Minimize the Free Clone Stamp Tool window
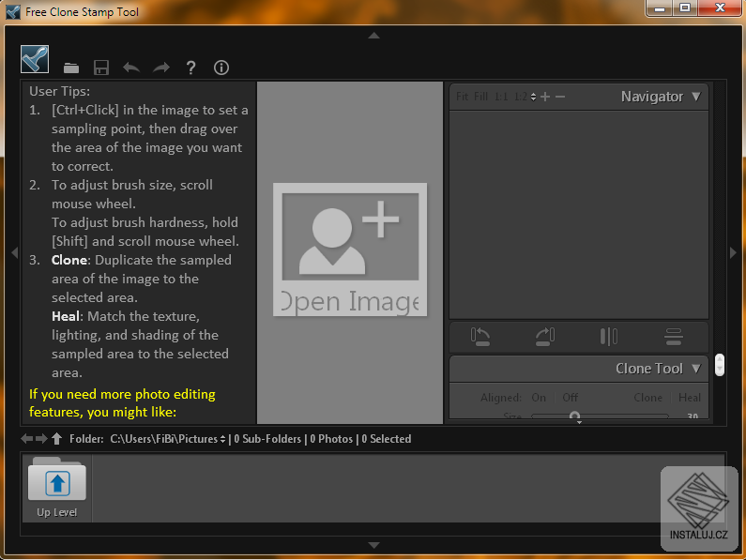 (660, 8)
